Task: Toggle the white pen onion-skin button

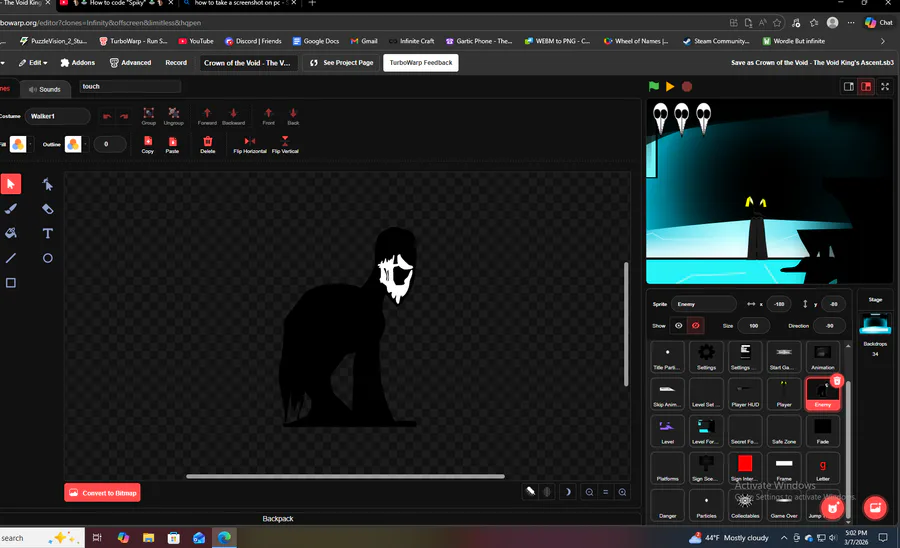Action: [x=530, y=492]
